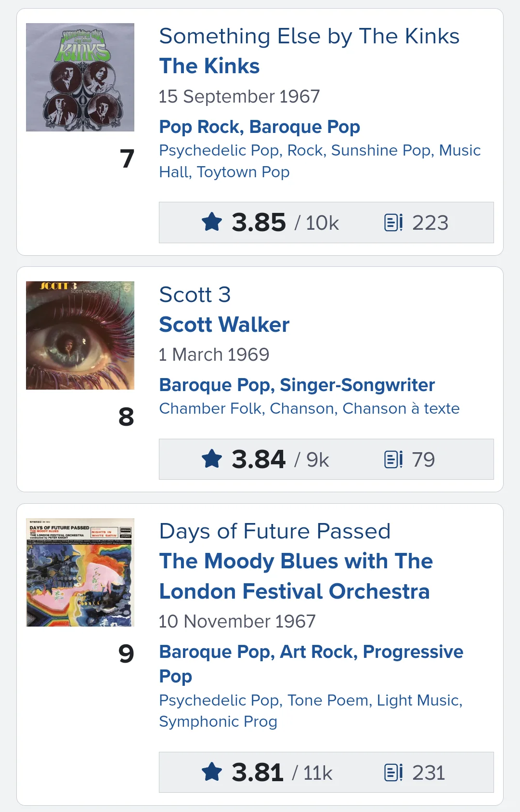520x812 pixels.
Task: Click the reviews icon beside 231
Action: [x=393, y=772]
